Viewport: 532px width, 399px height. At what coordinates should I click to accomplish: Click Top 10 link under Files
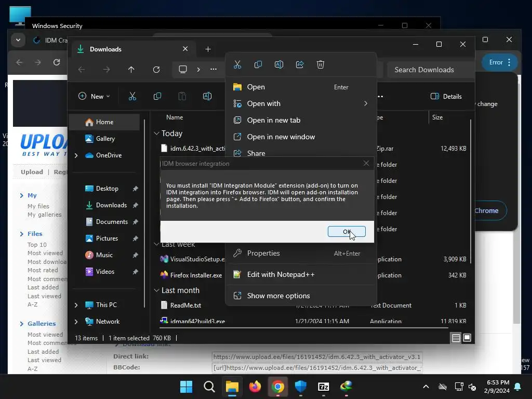[x=37, y=245]
